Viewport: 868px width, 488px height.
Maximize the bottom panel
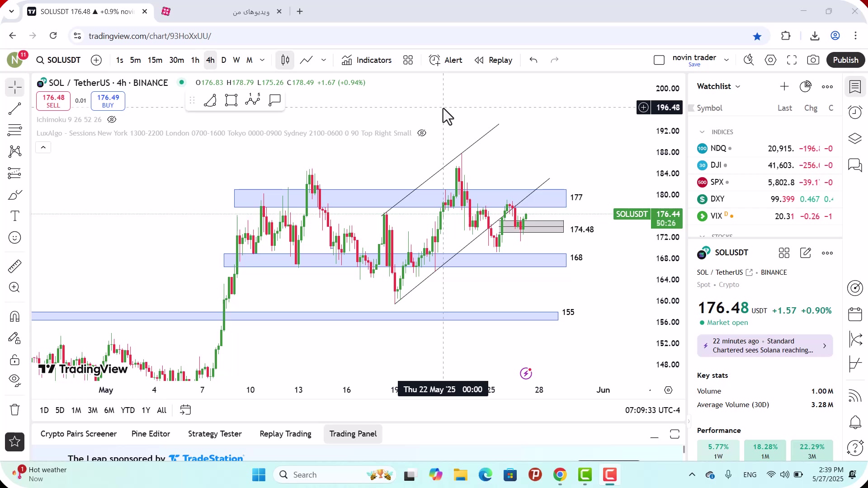coord(675,434)
